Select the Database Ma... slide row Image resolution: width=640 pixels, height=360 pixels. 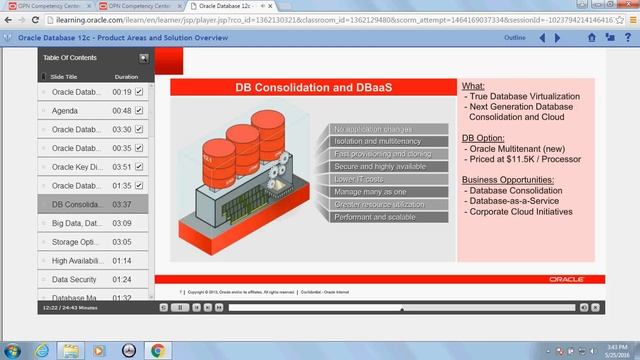pos(93,295)
